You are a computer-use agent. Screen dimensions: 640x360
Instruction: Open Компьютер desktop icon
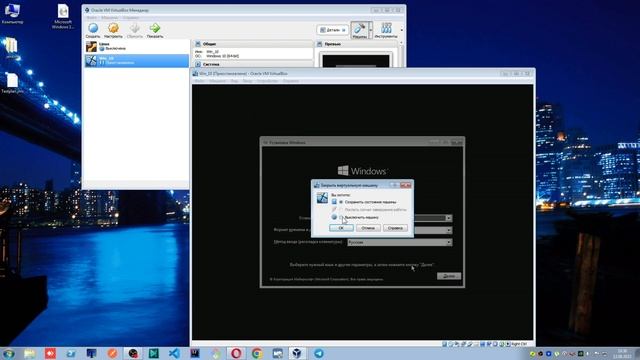[x=12, y=14]
